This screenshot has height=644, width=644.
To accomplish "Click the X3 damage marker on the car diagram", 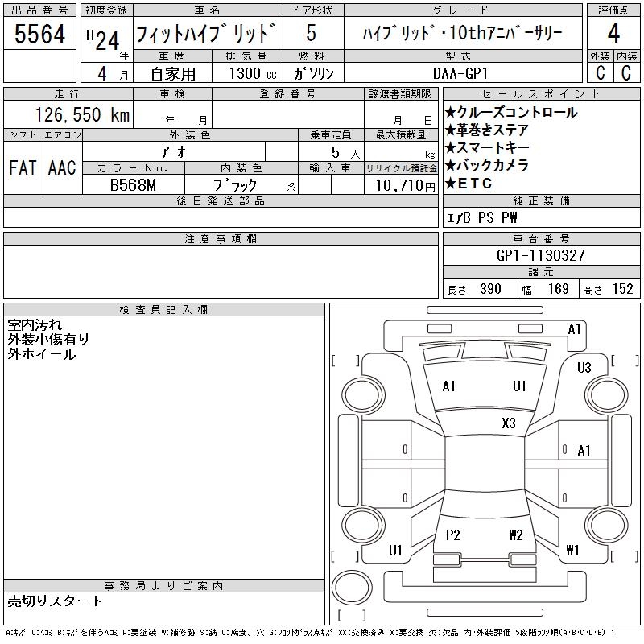I will (509, 423).
